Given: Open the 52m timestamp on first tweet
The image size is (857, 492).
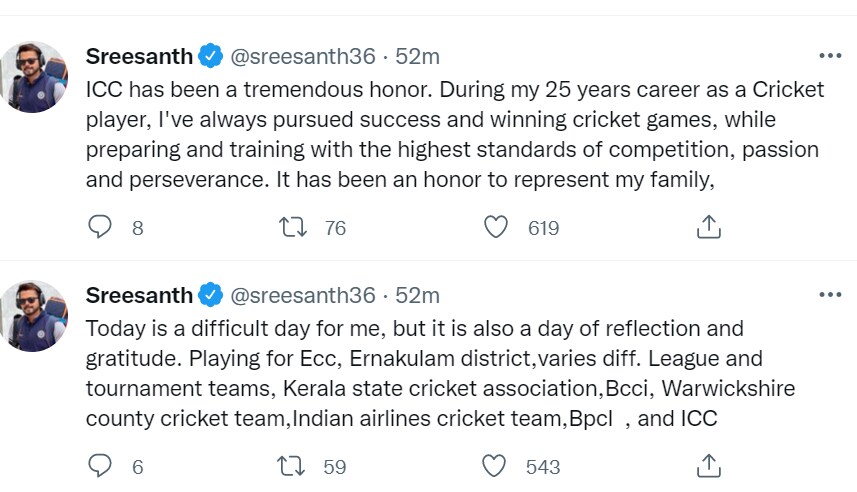Looking at the screenshot, I should 418,56.
